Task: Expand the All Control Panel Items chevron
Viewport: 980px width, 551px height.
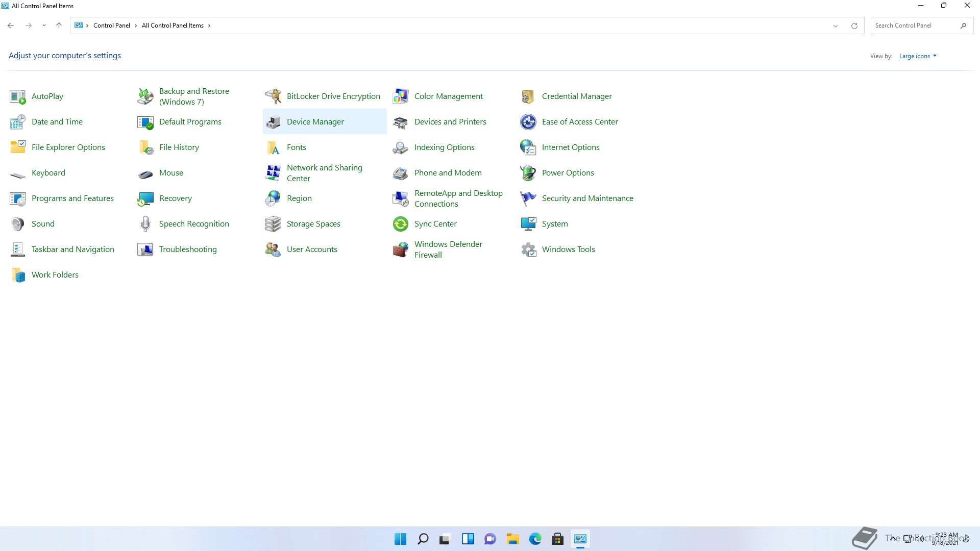Action: click(x=209, y=26)
